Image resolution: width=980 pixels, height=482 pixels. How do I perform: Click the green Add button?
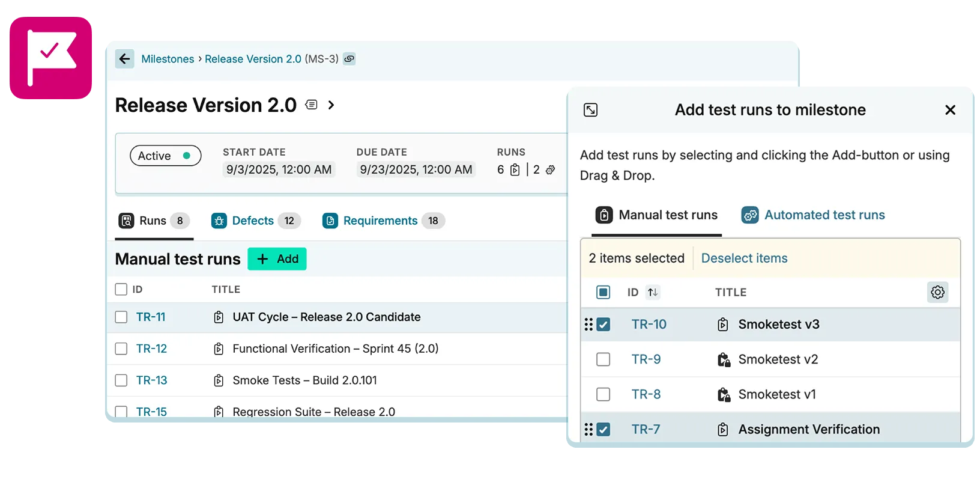click(x=277, y=259)
